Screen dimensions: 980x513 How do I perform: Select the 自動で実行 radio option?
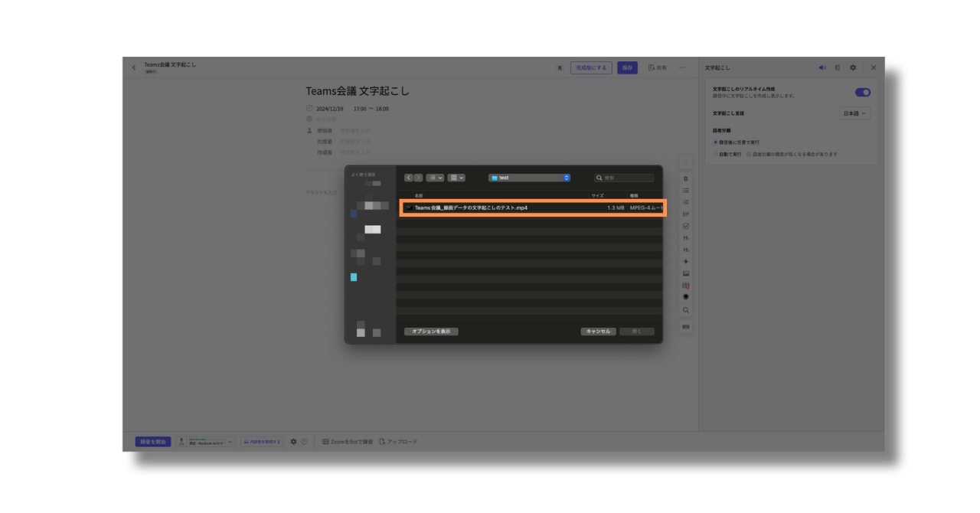[715, 154]
